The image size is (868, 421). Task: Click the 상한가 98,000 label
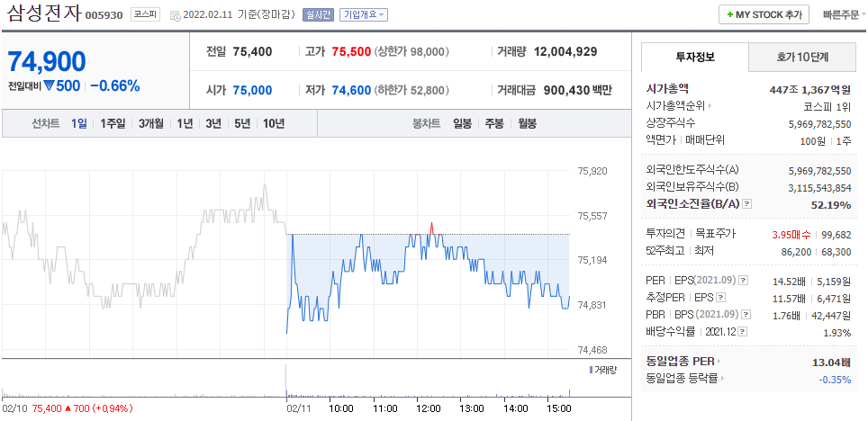point(411,52)
